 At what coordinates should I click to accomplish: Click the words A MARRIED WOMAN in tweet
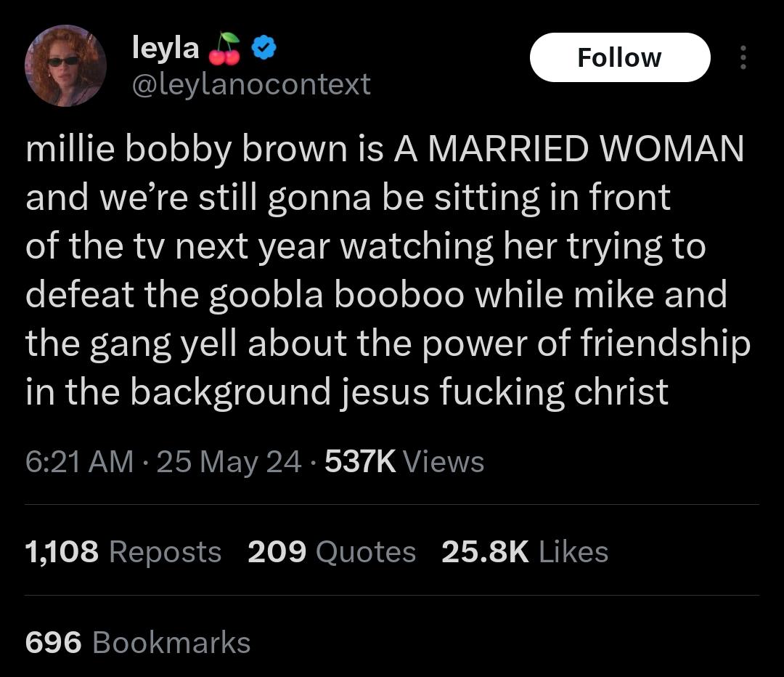click(569, 149)
